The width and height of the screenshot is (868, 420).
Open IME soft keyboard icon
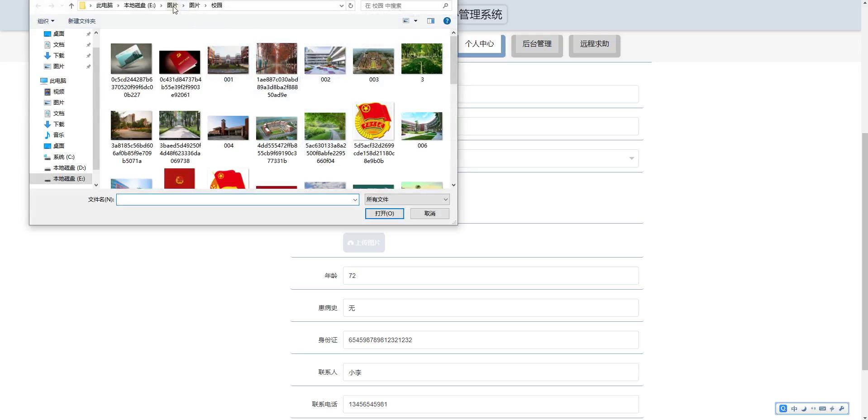(x=822, y=409)
